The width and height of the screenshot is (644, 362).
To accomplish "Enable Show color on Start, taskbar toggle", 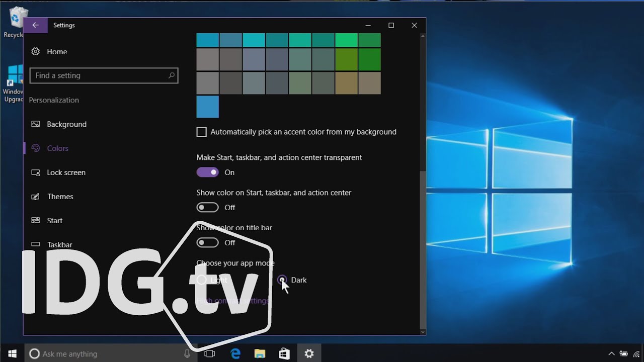I will click(207, 207).
